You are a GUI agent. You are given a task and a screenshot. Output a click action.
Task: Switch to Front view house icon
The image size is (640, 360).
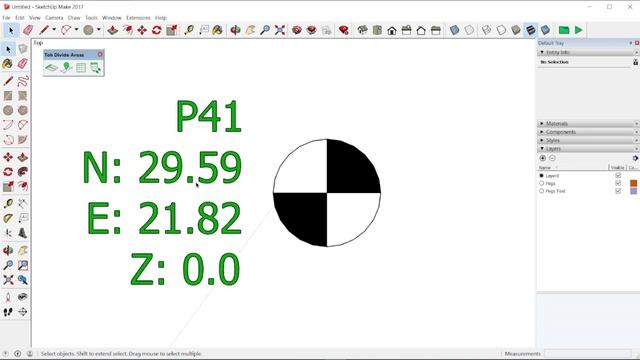[392, 30]
